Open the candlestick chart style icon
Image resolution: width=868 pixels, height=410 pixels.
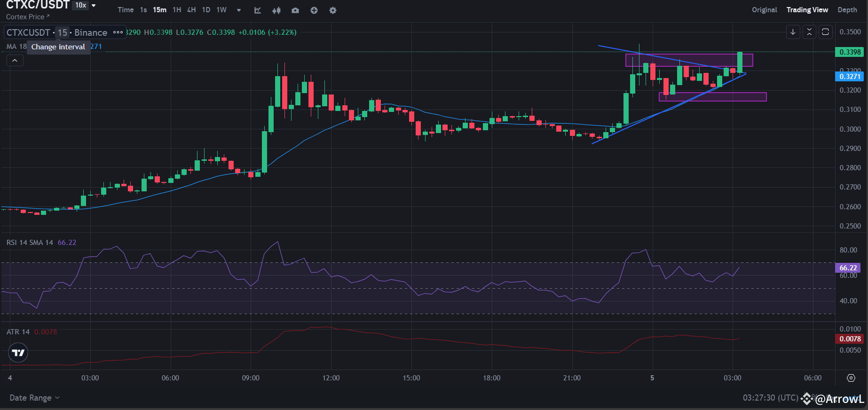[x=276, y=10]
